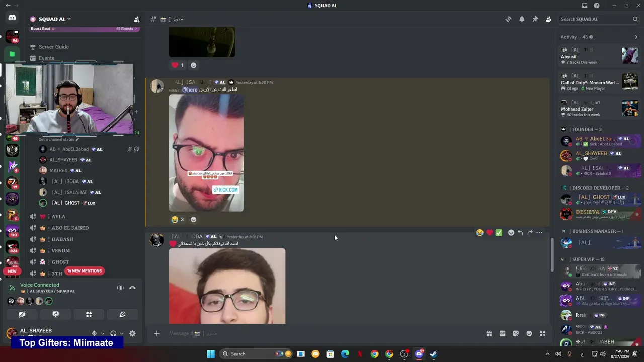644x362 pixels.
Task: Click the @here mention in message
Action: tap(190, 89)
